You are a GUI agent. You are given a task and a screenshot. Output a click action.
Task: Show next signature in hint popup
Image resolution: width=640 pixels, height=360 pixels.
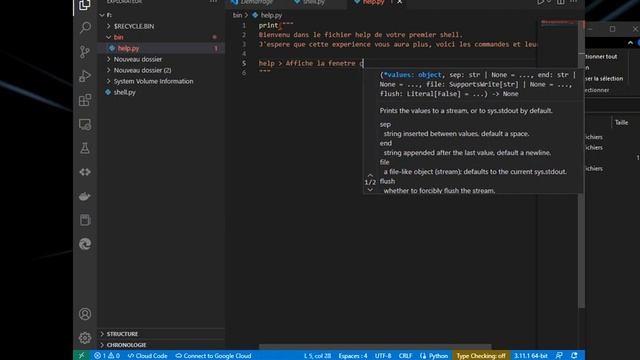370,189
